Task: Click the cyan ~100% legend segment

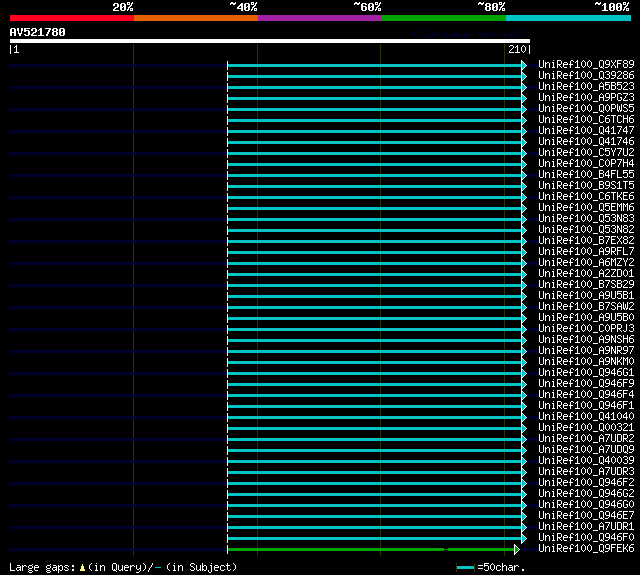Action: 568,18
